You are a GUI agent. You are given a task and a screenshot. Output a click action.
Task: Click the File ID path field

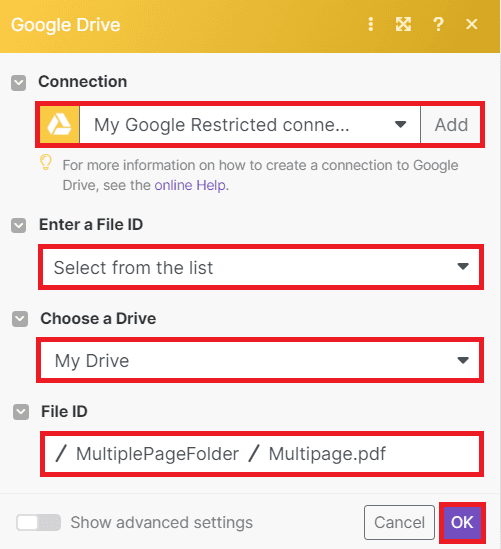(262, 454)
